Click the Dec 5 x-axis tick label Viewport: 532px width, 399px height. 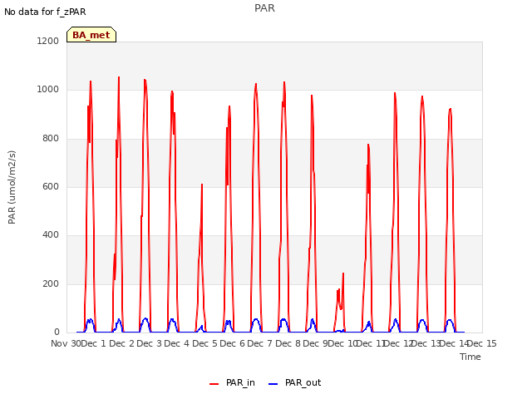point(204,343)
